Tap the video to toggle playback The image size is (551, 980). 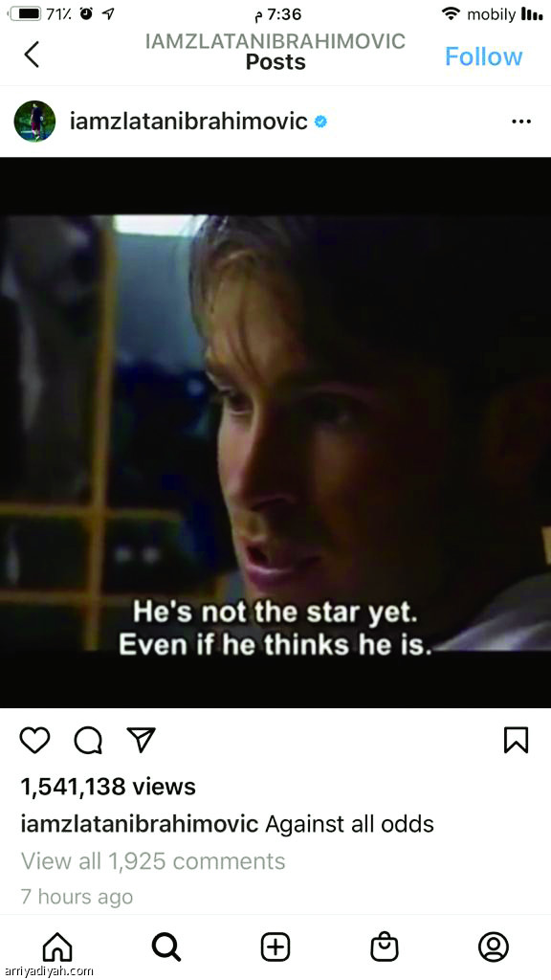(275, 433)
